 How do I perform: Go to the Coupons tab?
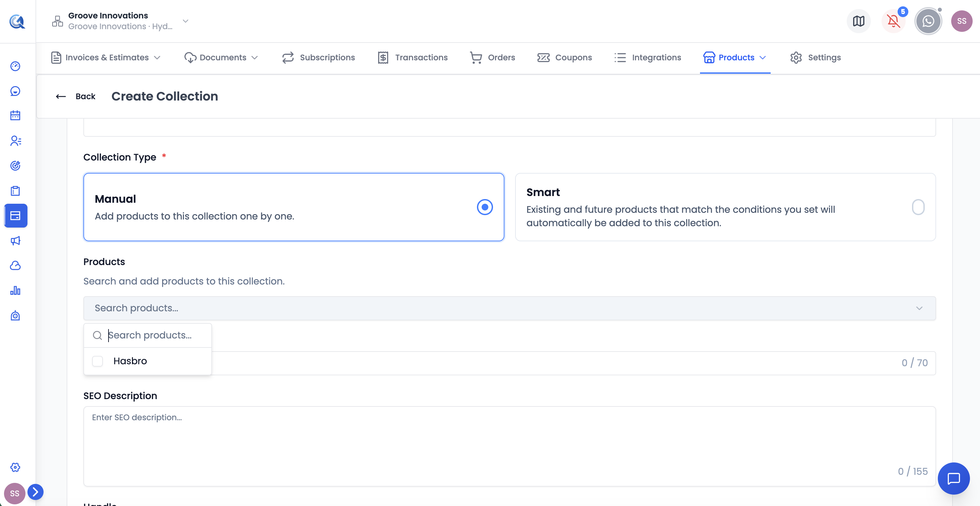(565, 58)
